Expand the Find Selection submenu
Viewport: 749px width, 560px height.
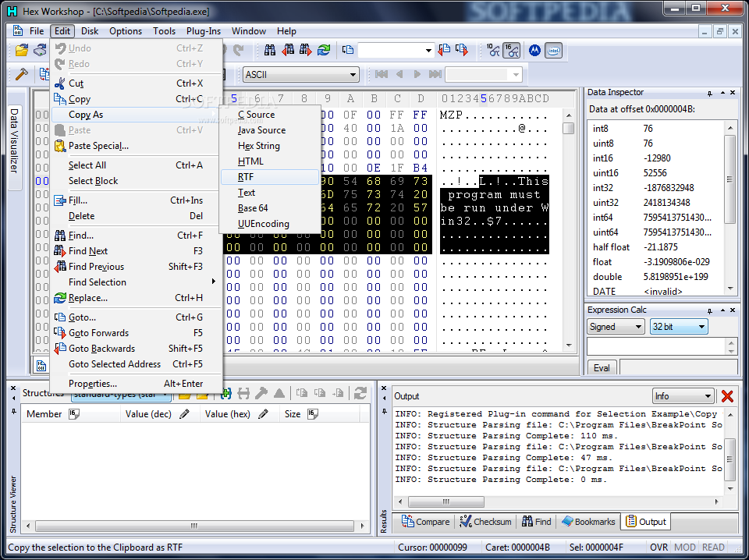click(x=136, y=282)
